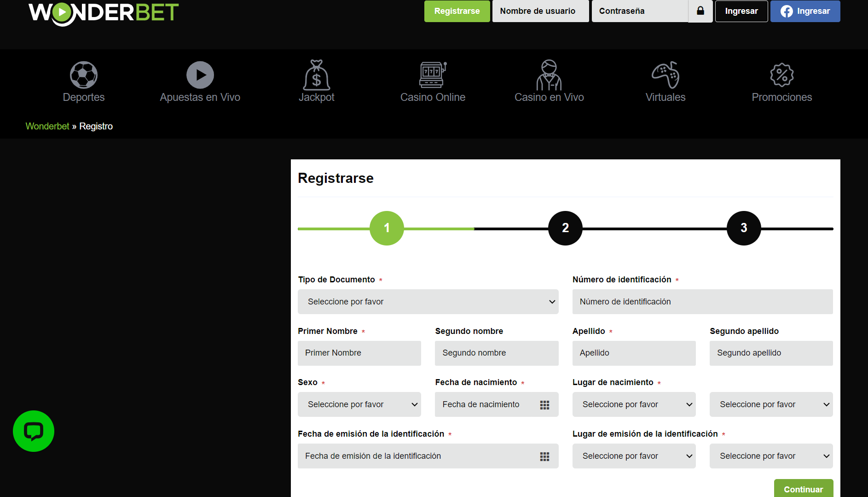868x497 pixels.
Task: Open Casino en Vivo dealer icon
Action: coord(549,75)
